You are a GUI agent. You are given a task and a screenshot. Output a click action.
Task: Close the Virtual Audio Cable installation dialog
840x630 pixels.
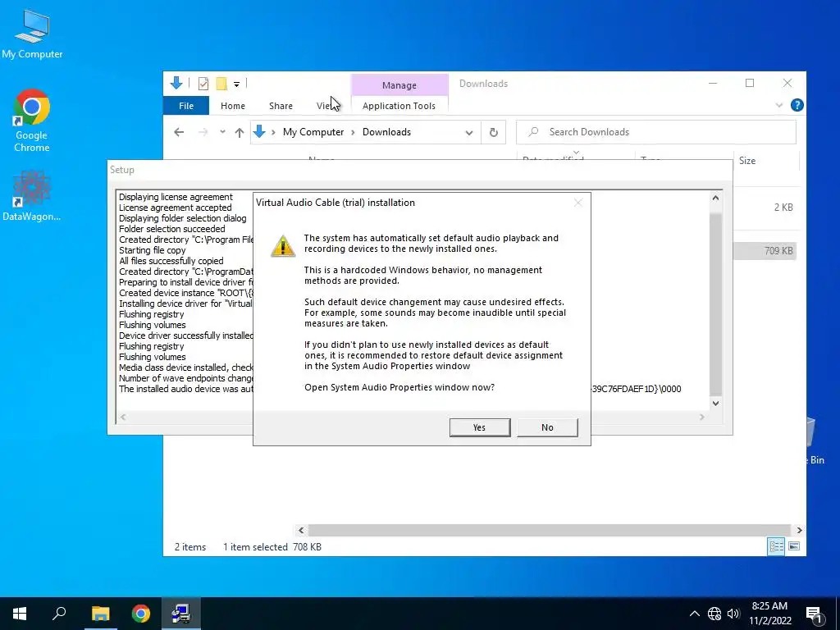577,203
